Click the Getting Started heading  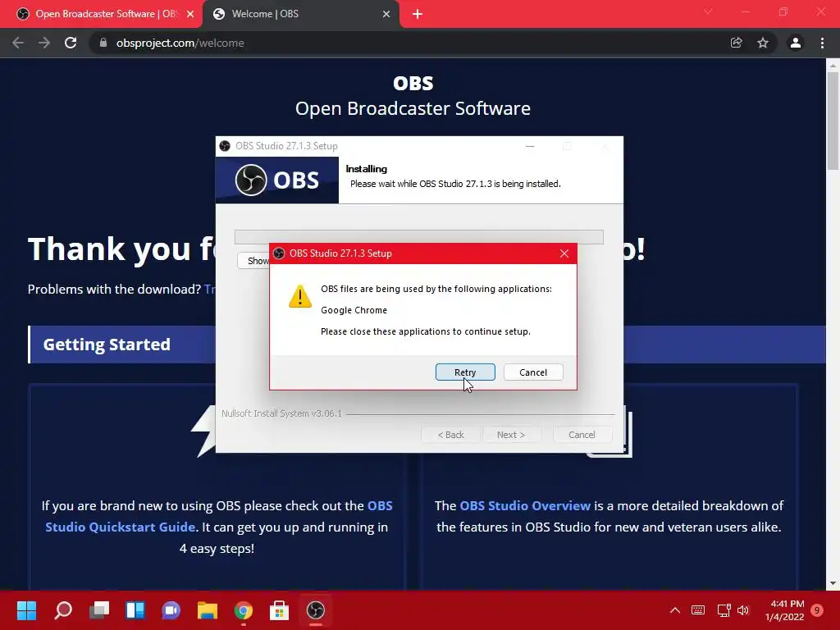pos(107,344)
